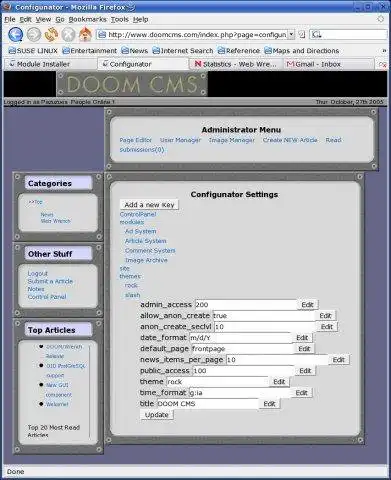Select the rock theme tree item
Screen dimensions: 391x480
click(131, 285)
